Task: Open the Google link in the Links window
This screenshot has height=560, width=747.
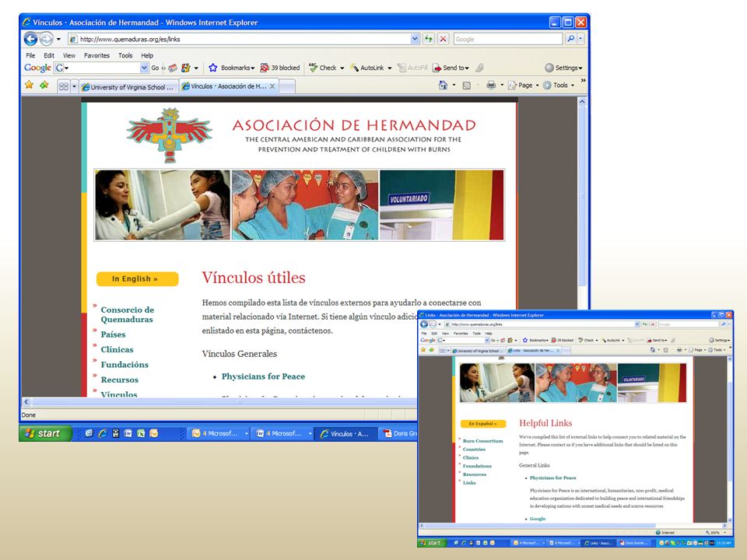Action: click(538, 519)
